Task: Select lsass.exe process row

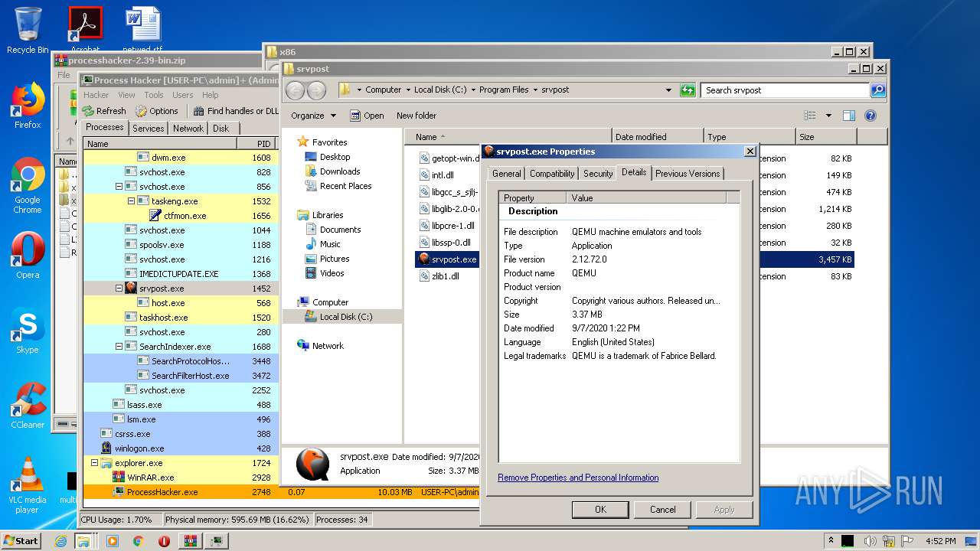Action: pyautogui.click(x=180, y=405)
